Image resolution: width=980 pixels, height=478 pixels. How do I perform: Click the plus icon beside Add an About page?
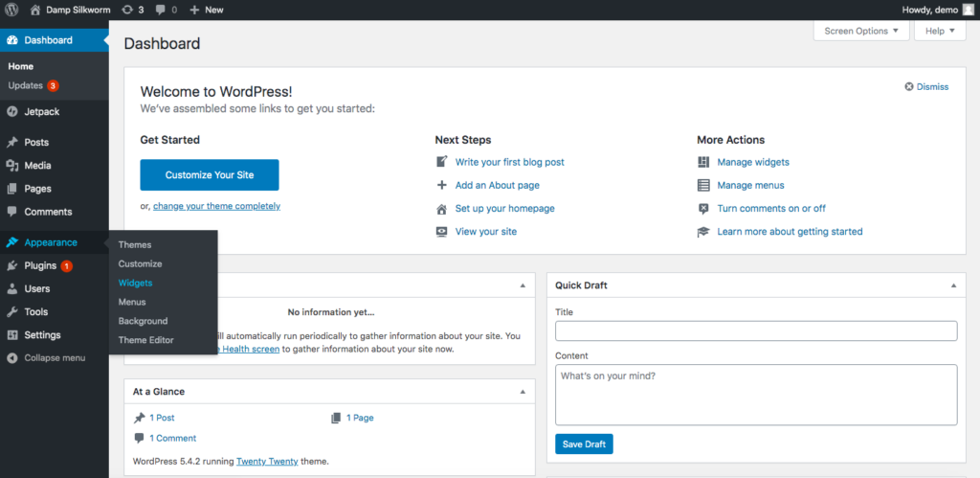tap(442, 185)
